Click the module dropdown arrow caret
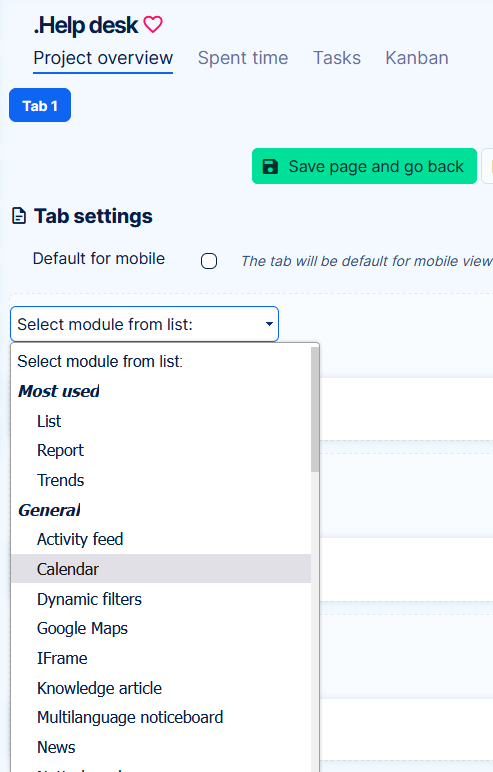 [x=269, y=324]
